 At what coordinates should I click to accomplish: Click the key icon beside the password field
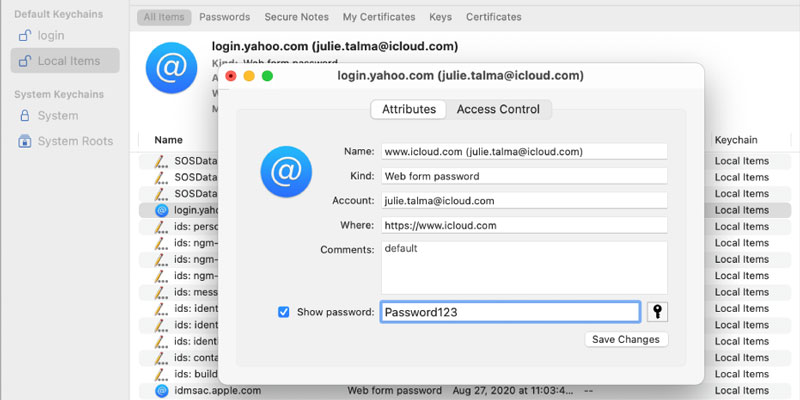[657, 312]
